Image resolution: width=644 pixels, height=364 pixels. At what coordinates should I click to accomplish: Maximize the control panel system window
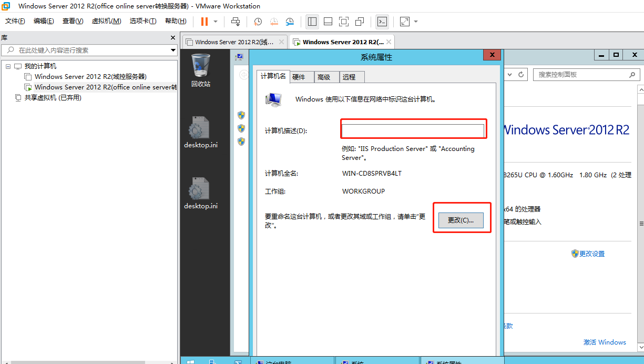616,55
